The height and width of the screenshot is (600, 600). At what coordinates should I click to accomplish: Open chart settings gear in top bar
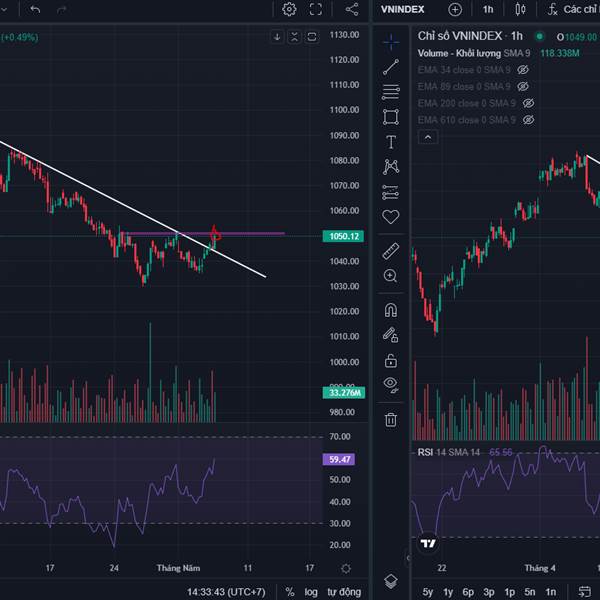click(289, 9)
